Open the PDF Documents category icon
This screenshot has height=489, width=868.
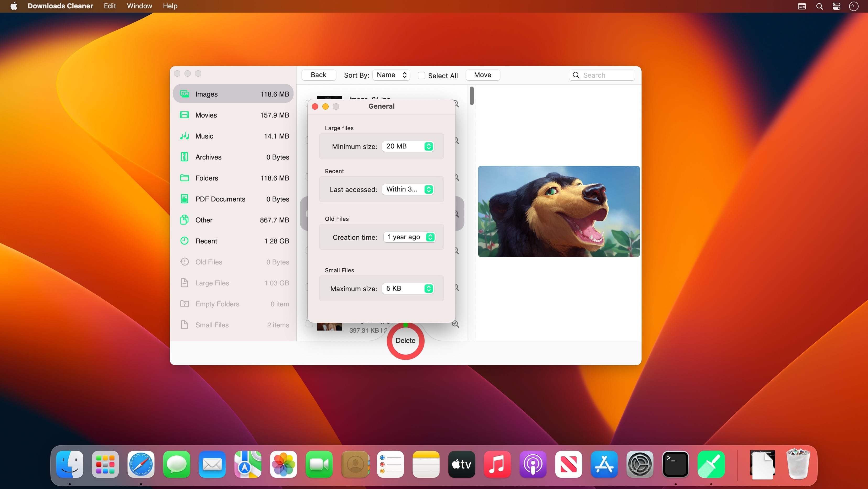[184, 199]
